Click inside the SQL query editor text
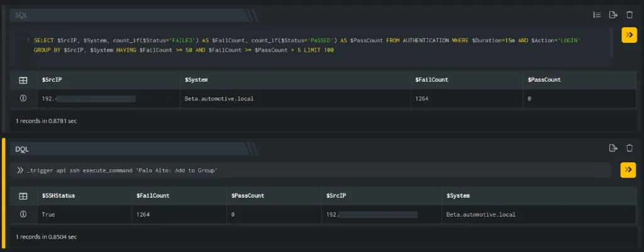 point(307,45)
